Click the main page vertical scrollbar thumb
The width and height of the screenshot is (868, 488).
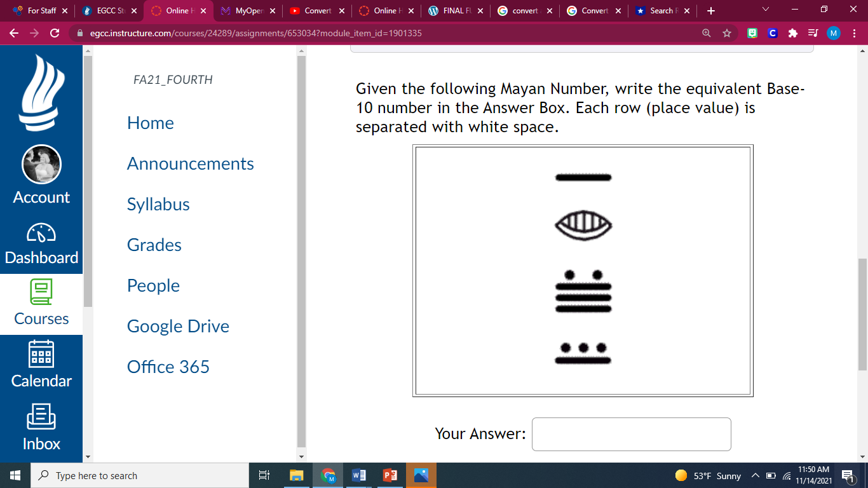tap(862, 315)
